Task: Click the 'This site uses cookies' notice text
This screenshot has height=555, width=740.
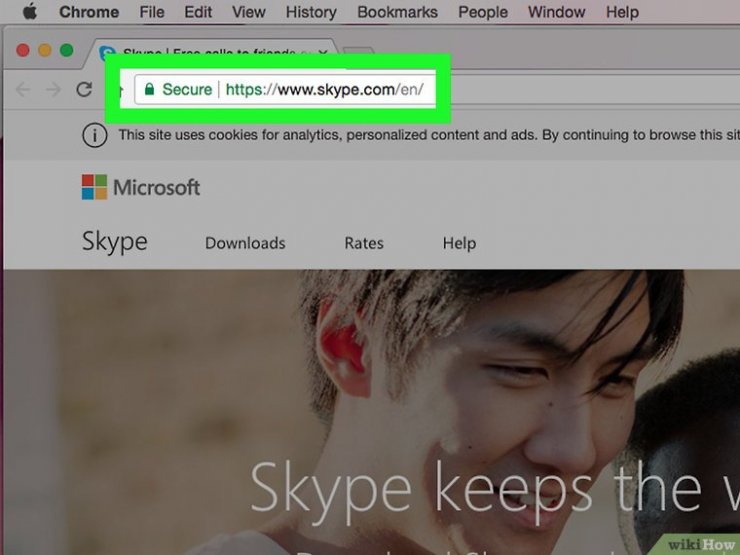Action: (429, 135)
